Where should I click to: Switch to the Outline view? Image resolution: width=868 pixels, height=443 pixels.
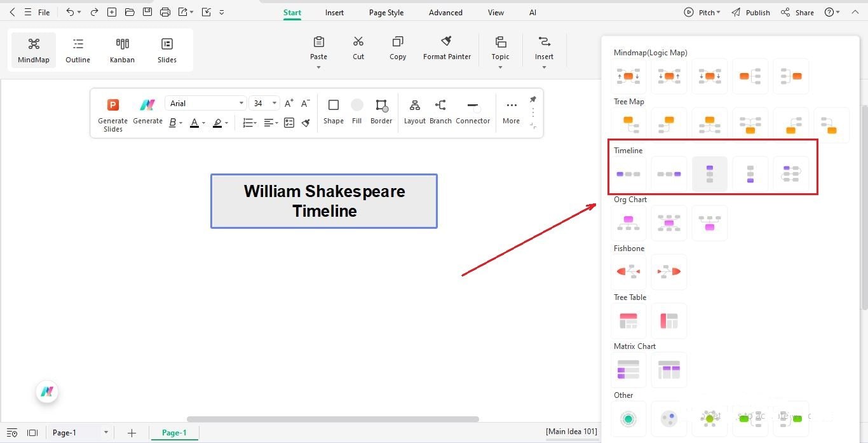[x=78, y=50]
